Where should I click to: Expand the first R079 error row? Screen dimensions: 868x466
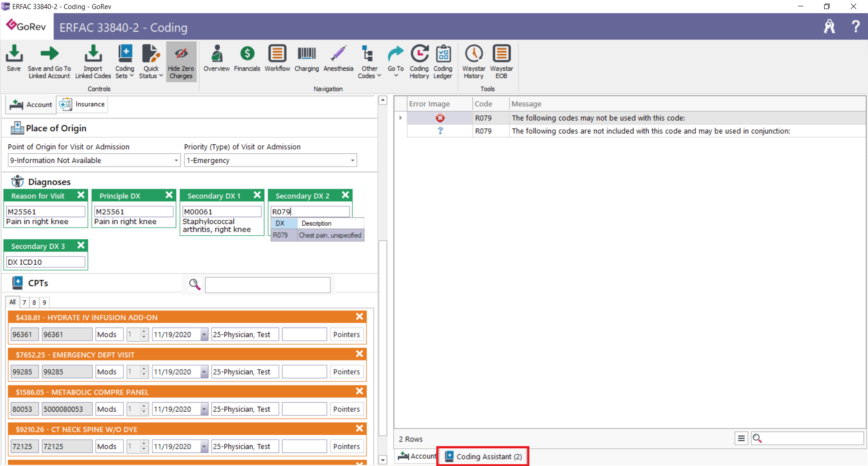(401, 118)
